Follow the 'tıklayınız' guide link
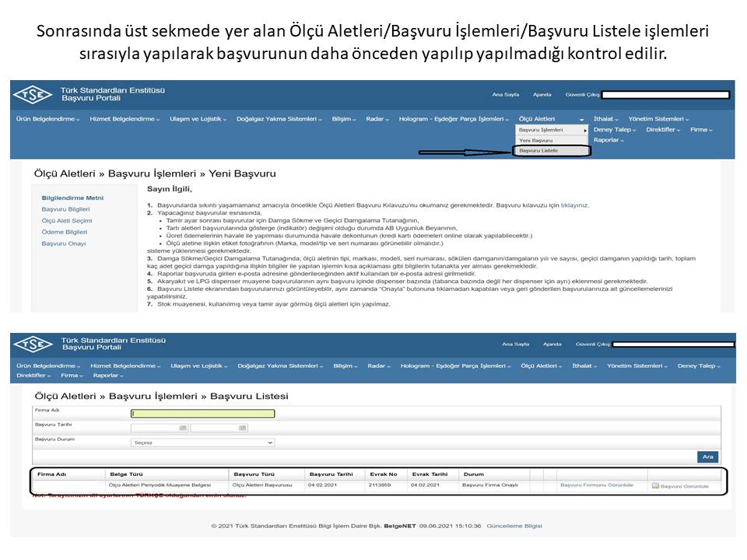The height and width of the screenshot is (560, 747). pyautogui.click(x=575, y=205)
